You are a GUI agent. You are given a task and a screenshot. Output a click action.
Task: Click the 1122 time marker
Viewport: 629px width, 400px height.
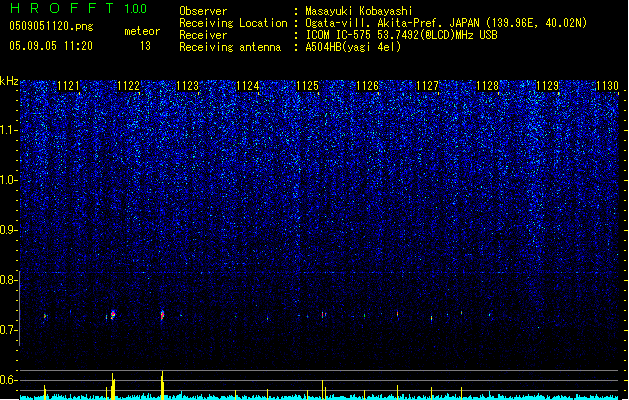pyautogui.click(x=128, y=86)
